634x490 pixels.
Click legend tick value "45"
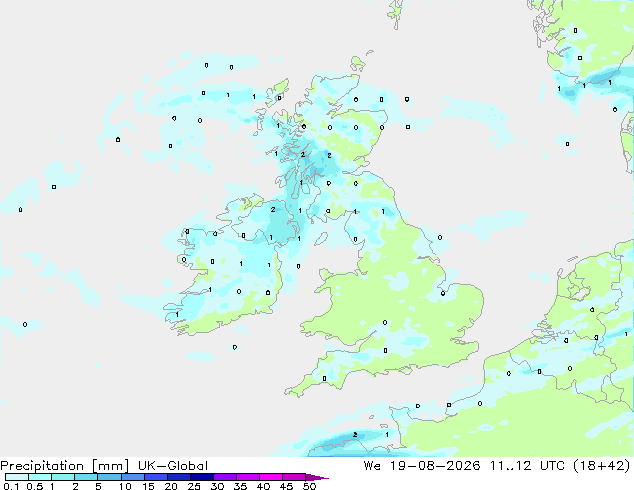point(286,486)
